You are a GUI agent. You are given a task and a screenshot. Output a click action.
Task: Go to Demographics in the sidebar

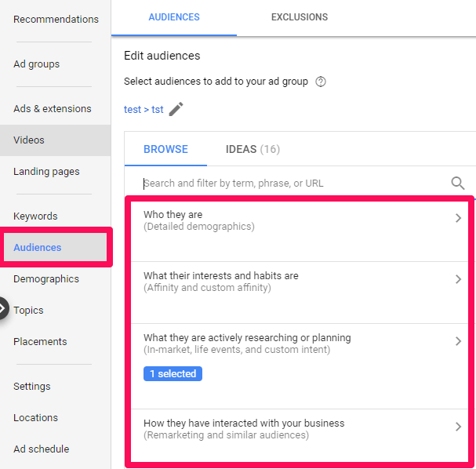pos(46,278)
